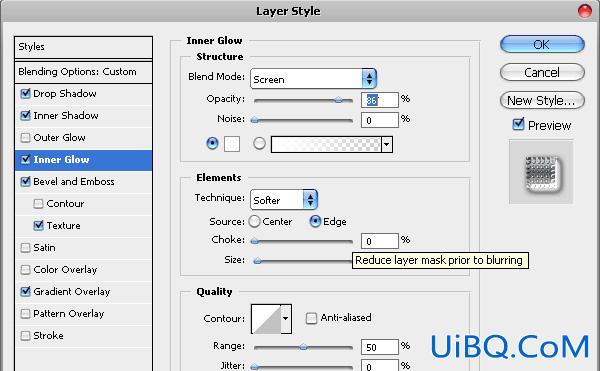Toggle the Bevel and Emboss checkbox
600x371 pixels.
point(25,181)
